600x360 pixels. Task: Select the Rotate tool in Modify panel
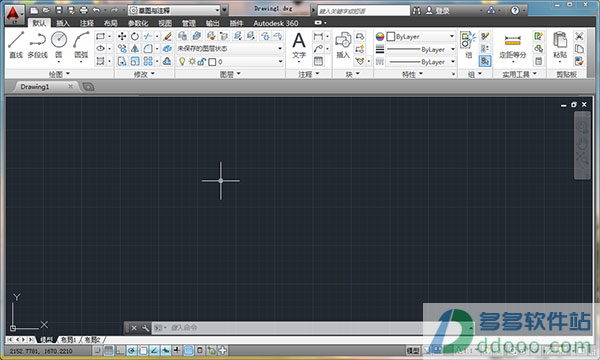(x=135, y=36)
